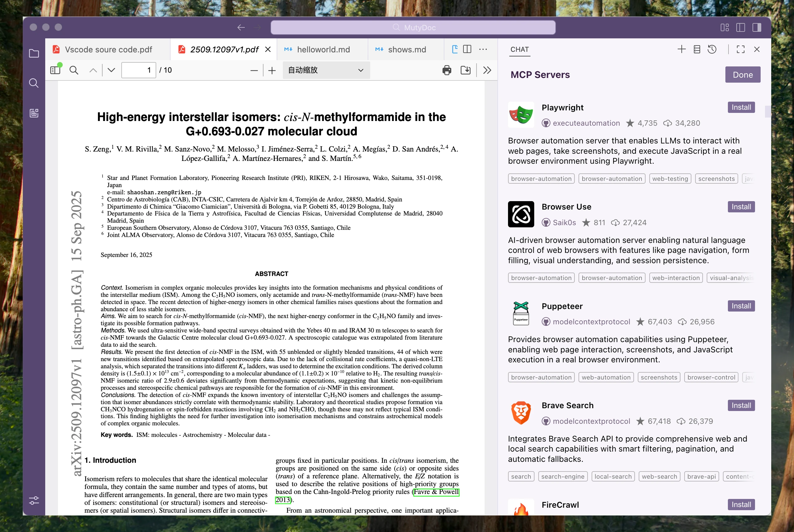Start new chat with plus icon
This screenshot has height=532, width=794.
click(x=681, y=50)
